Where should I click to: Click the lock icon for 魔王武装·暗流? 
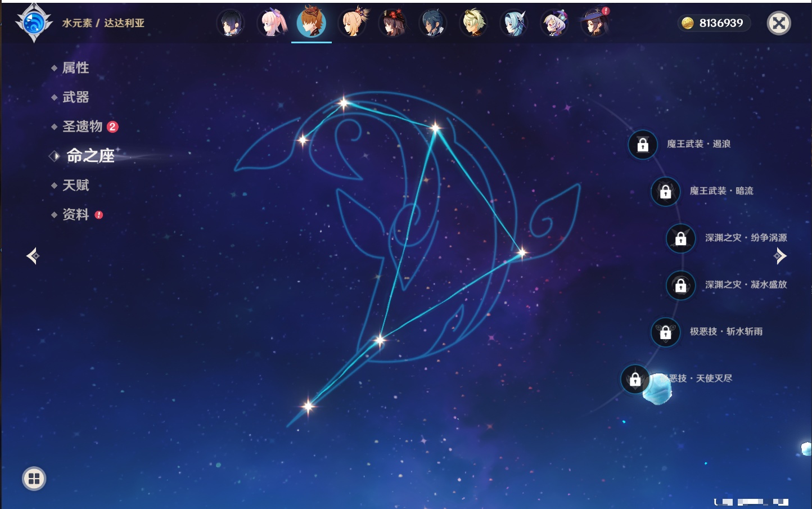click(665, 191)
